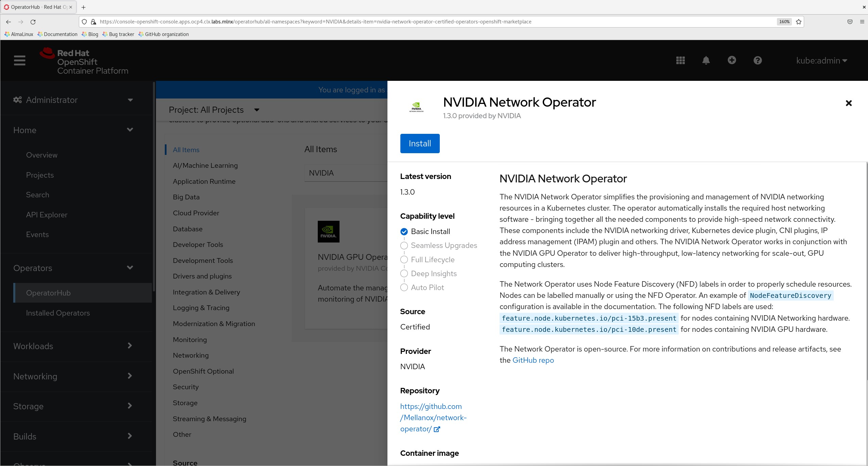Expand the Networking navigation section
Viewport: 868px width, 466px height.
[x=73, y=376]
